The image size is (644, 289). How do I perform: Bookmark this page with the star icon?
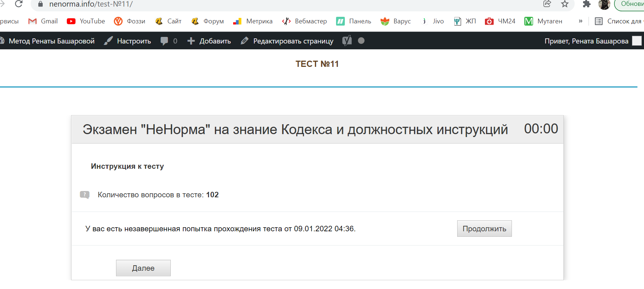[x=564, y=4]
